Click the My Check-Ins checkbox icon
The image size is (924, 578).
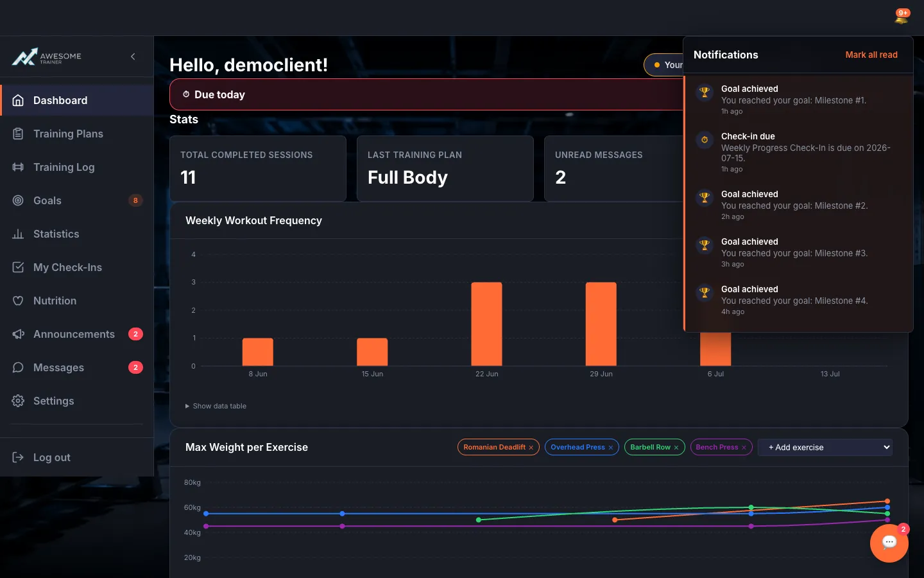coord(18,267)
